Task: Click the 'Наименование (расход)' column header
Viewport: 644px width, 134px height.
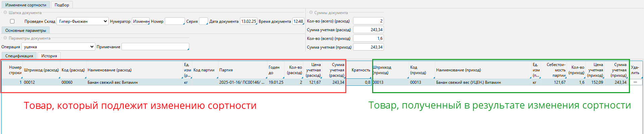Action: pyautogui.click(x=134, y=70)
